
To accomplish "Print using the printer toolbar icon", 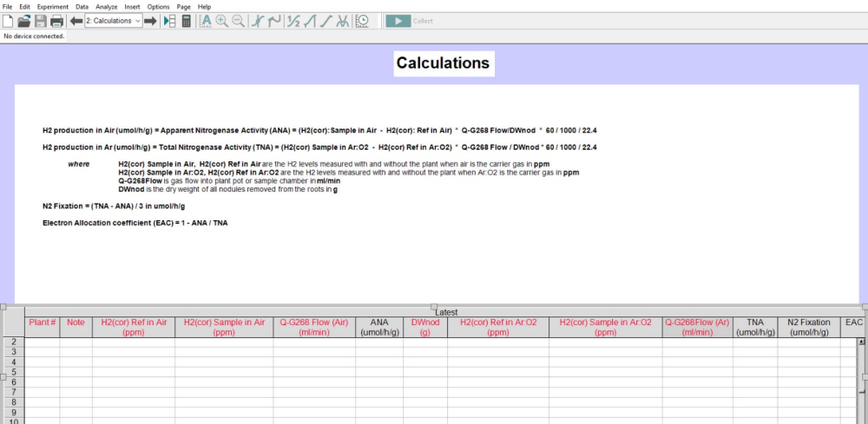I will point(56,21).
